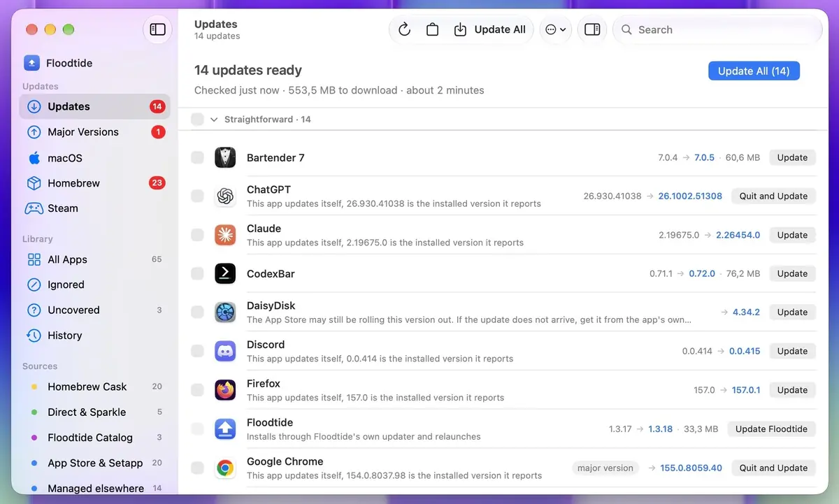Open All Apps library view
Screen dimensions: 839x504
[95, 259]
